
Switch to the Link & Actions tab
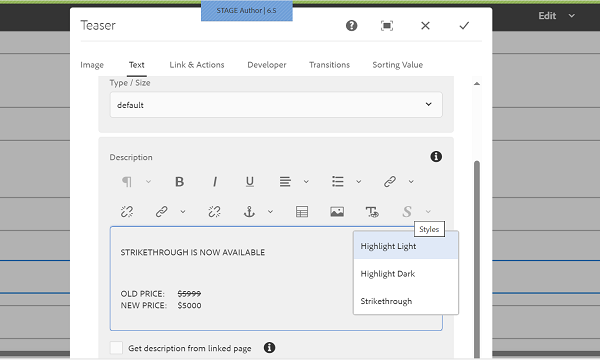point(197,65)
